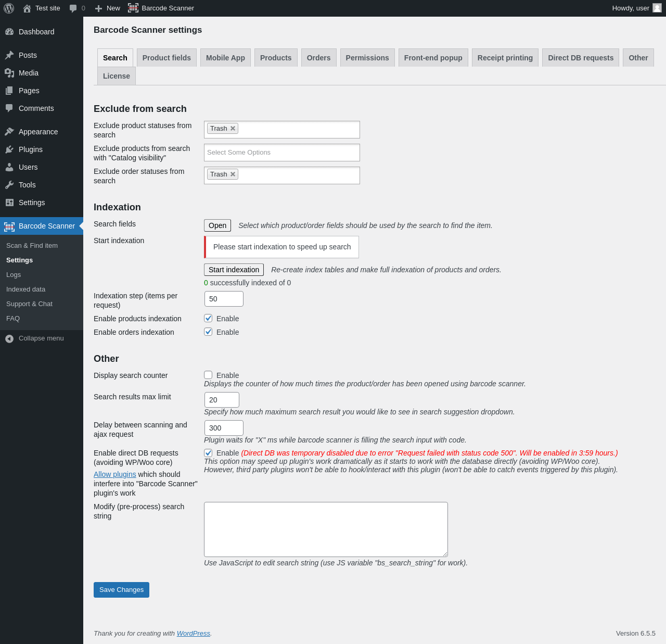Click the Save Changes button
Screen dimensions: 666x644
[121, 590]
